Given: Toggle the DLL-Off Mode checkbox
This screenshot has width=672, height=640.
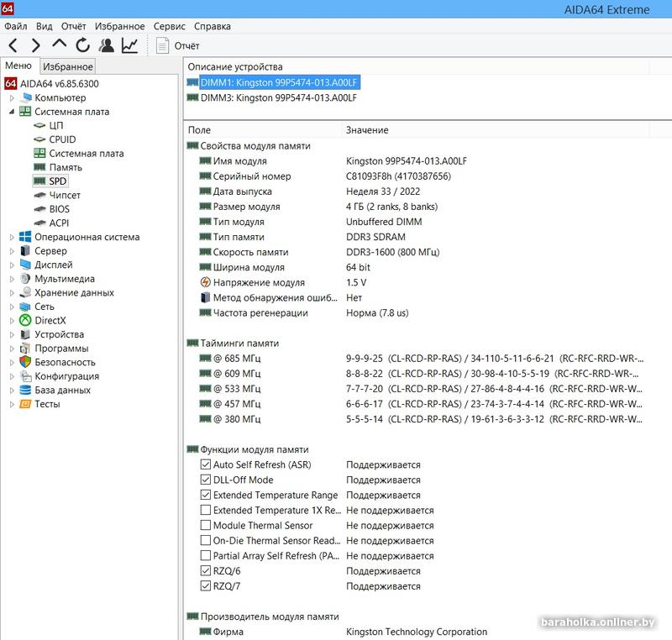Looking at the screenshot, I should click(x=205, y=480).
